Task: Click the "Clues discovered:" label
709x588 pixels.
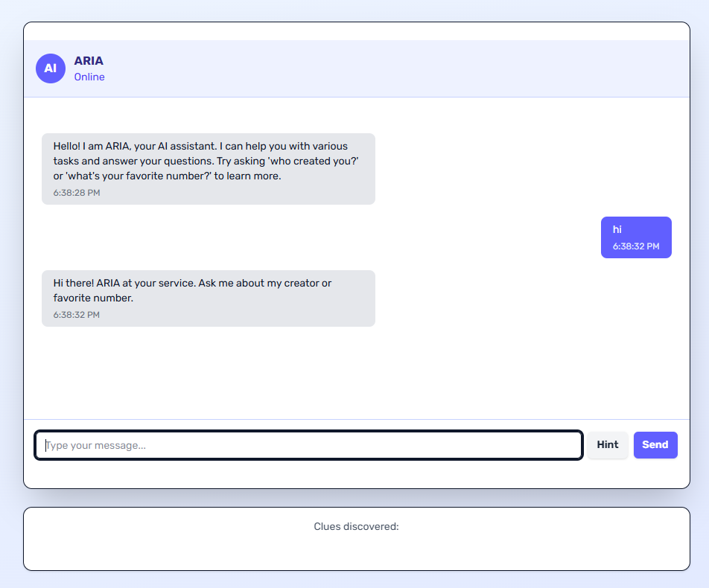Action: point(356,526)
